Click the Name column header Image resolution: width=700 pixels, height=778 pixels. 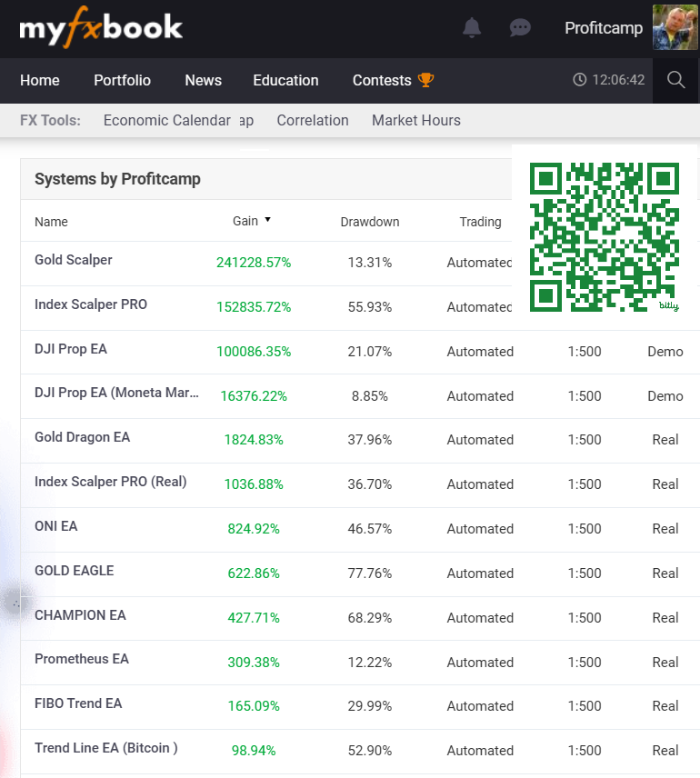pos(51,222)
